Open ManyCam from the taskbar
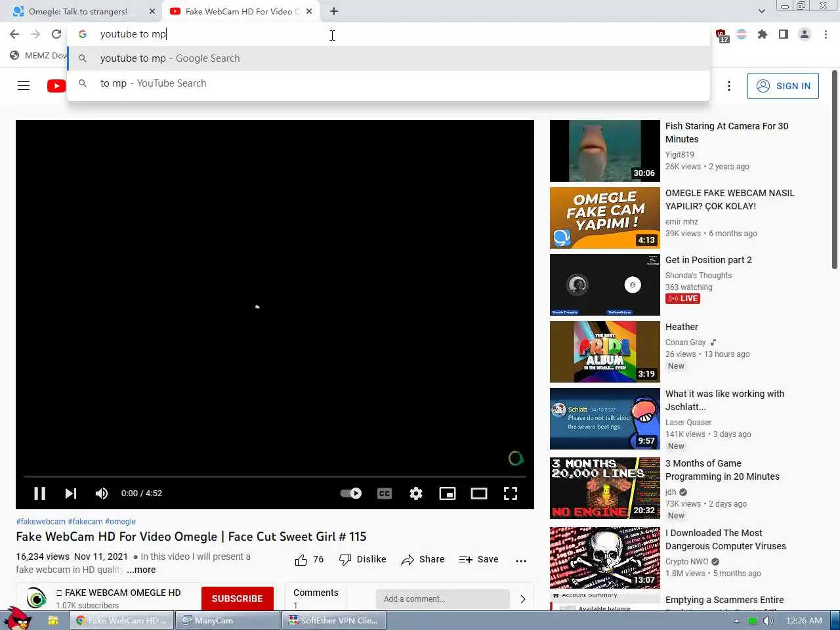Viewport: 840px width, 630px height. [227, 620]
